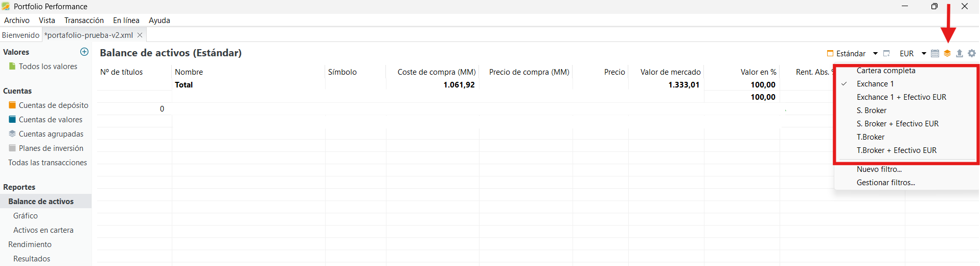980x266 pixels.
Task: Select the Cartera completa filter option
Action: coord(886,71)
